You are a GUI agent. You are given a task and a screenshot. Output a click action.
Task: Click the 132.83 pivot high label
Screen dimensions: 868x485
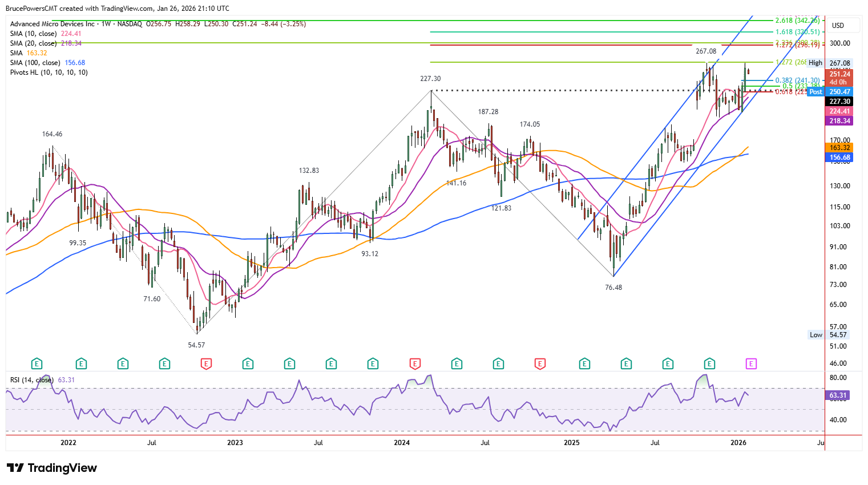[x=309, y=171]
